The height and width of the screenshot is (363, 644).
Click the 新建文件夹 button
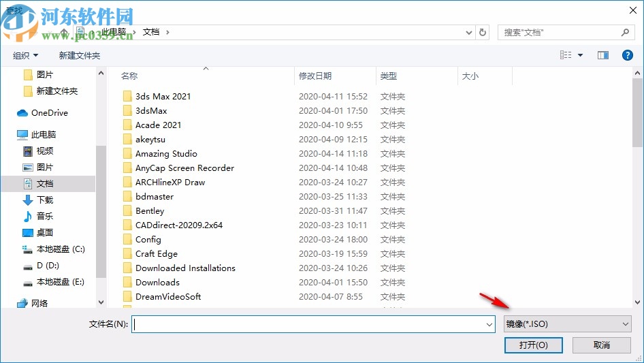pos(79,55)
